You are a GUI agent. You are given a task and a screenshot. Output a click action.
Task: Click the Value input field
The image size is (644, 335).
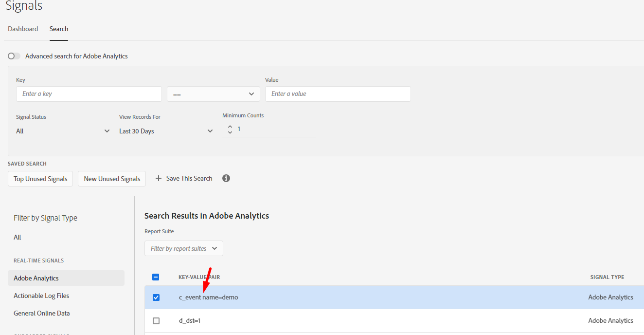(x=338, y=94)
